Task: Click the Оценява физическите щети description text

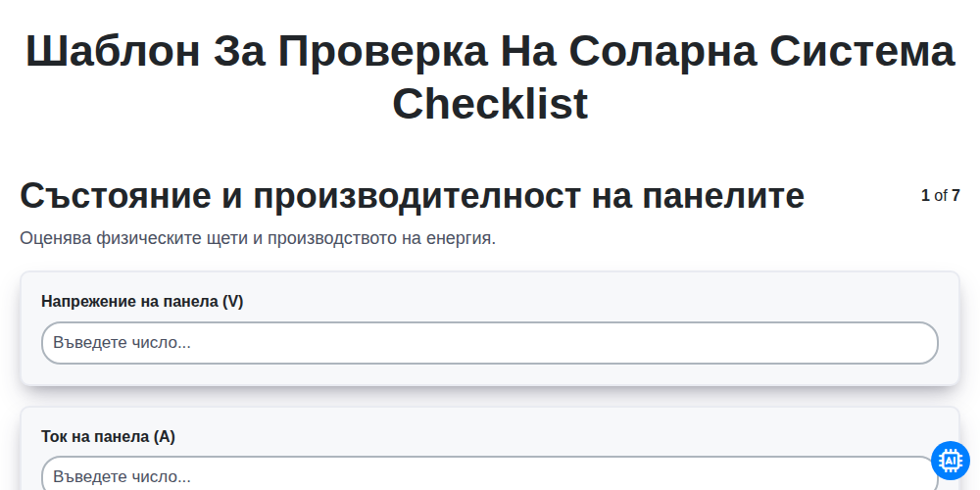Action: (258, 238)
